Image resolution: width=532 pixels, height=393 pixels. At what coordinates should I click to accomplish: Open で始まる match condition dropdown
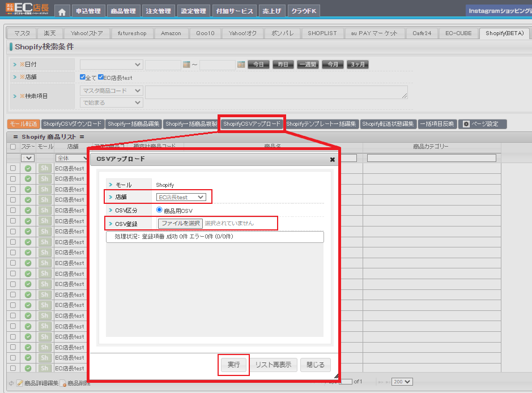(111, 102)
